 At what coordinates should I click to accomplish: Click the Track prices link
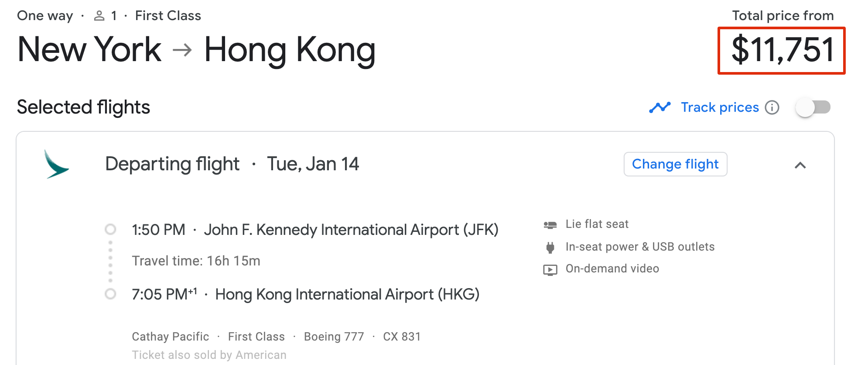tap(720, 107)
